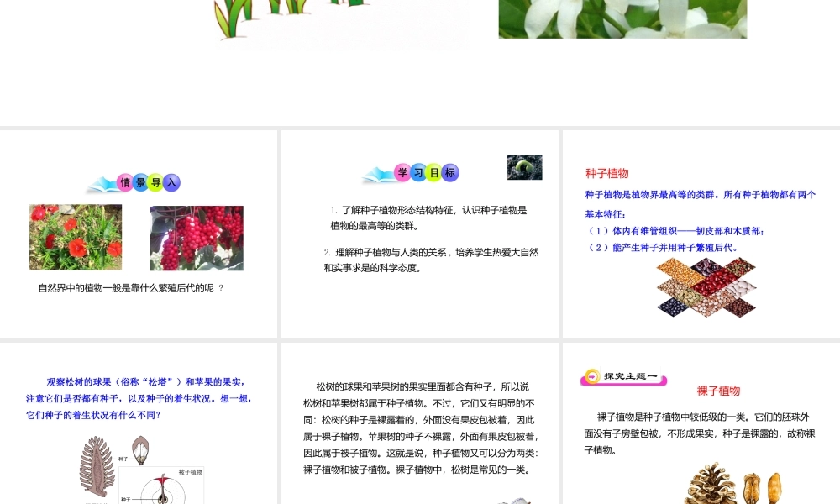Click the apple cross-section labeled 被子植物
Image resolution: width=840 pixels, height=504 pixels.
161,486
